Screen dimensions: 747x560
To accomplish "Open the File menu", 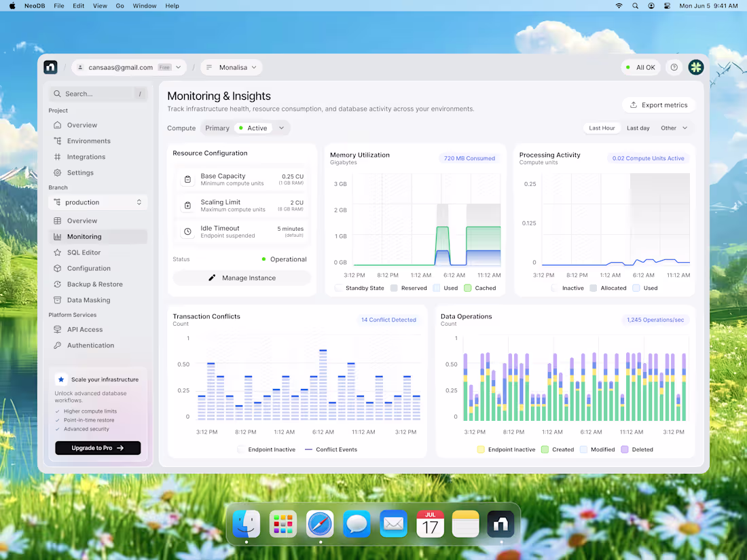I will (x=59, y=5).
